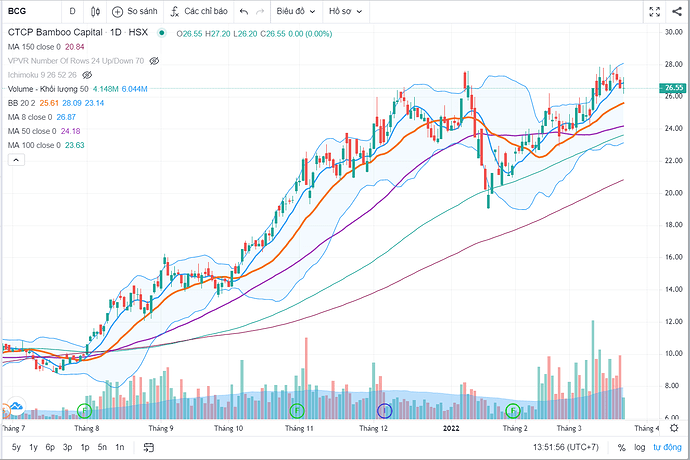690x460 pixels.
Task: Select the 6p date range
Action: coord(50,446)
